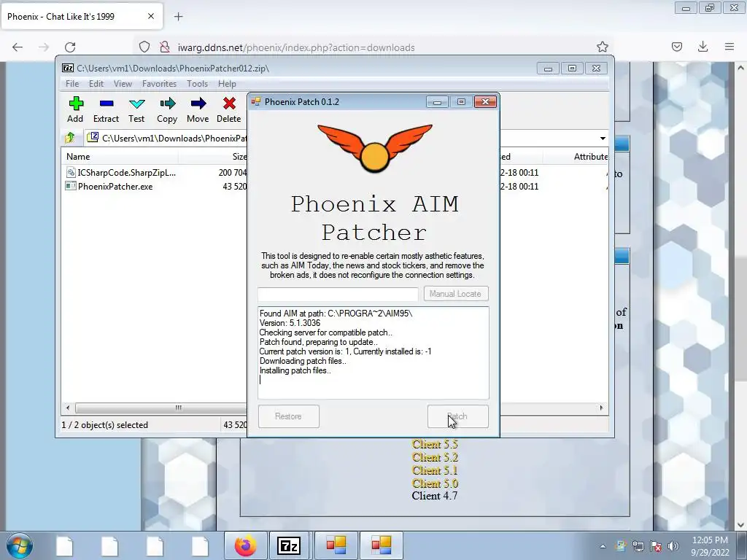This screenshot has height=560, width=747.
Task: Open a new Firefox tab
Action: (x=178, y=17)
